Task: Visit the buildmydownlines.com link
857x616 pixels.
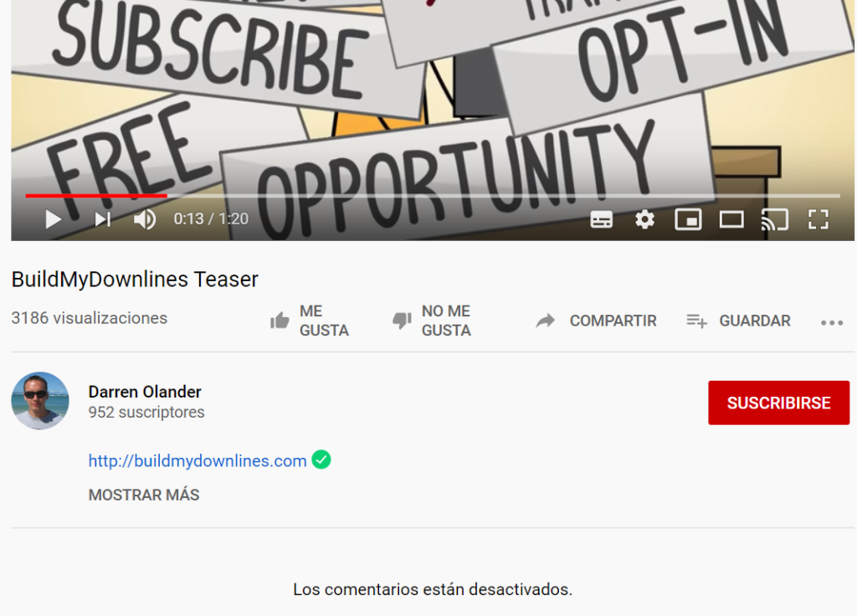Action: [198, 461]
